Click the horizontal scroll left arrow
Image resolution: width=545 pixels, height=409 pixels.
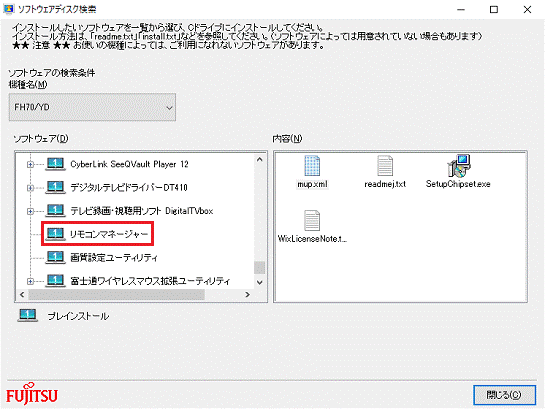click(22, 295)
